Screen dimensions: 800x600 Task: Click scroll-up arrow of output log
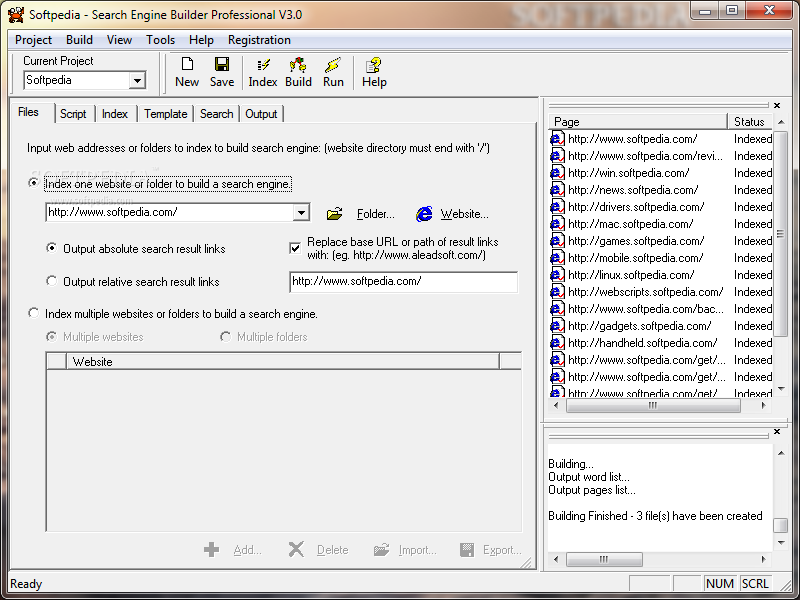(781, 453)
